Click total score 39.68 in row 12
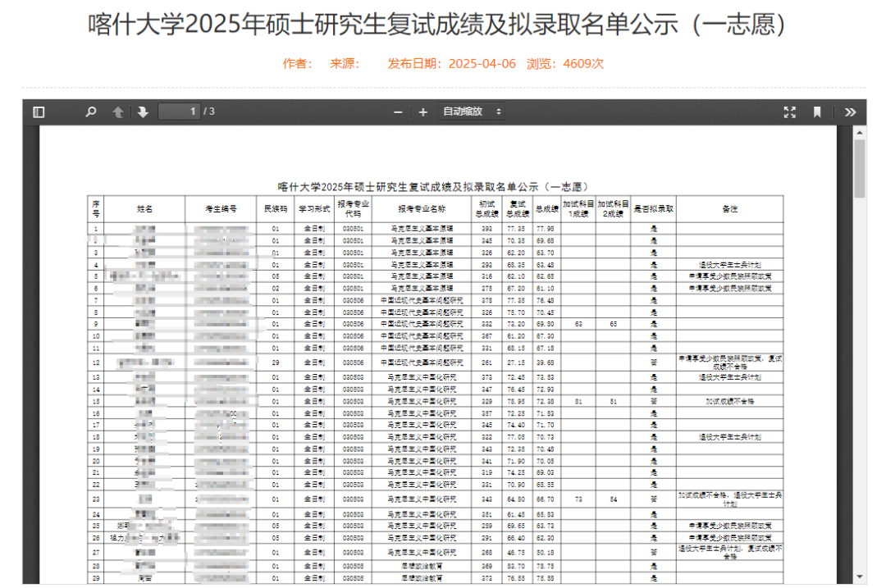 tap(546, 362)
